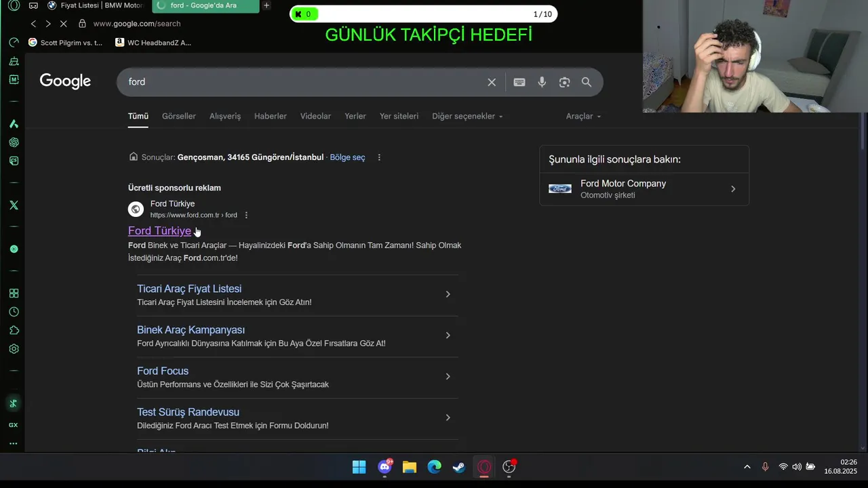Click the padlock site info icon
This screenshot has height=488, width=868.
82,24
